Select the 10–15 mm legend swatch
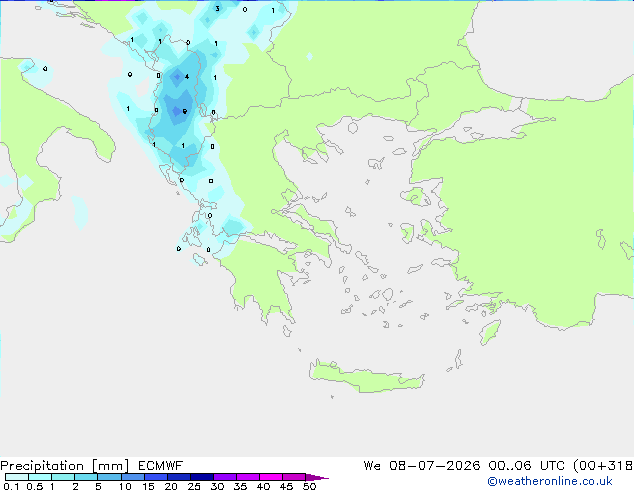 pyautogui.click(x=132, y=477)
